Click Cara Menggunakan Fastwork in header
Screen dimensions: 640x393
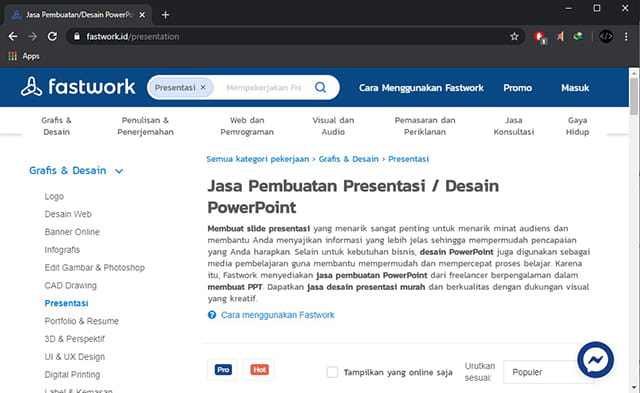[421, 88]
